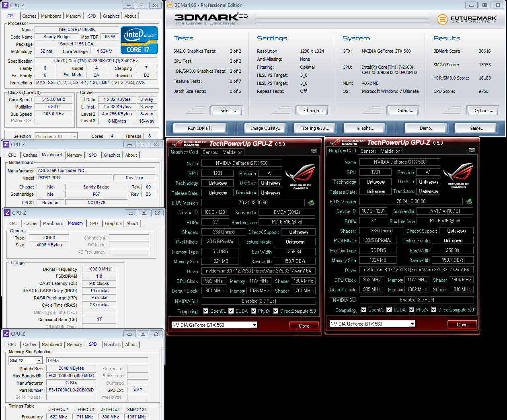Click the GPU name field in left GPU-Z
The width and height of the screenshot is (507, 420).
click(242, 163)
